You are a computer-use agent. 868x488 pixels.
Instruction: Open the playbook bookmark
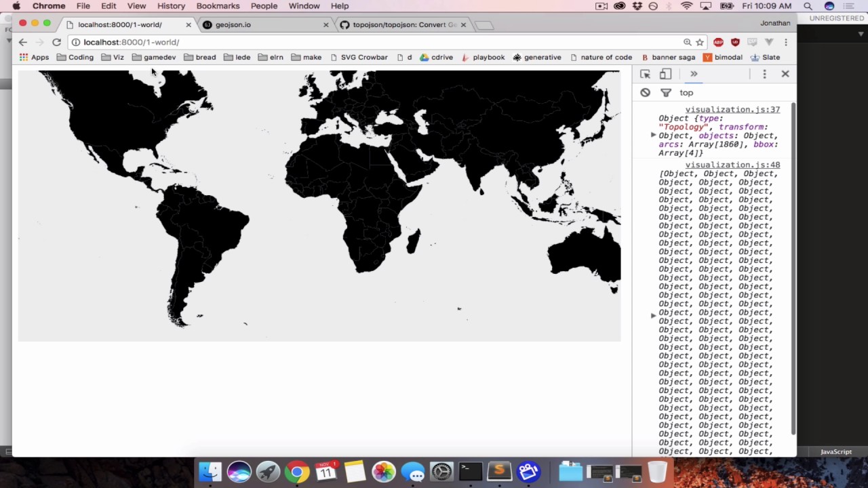(483, 58)
